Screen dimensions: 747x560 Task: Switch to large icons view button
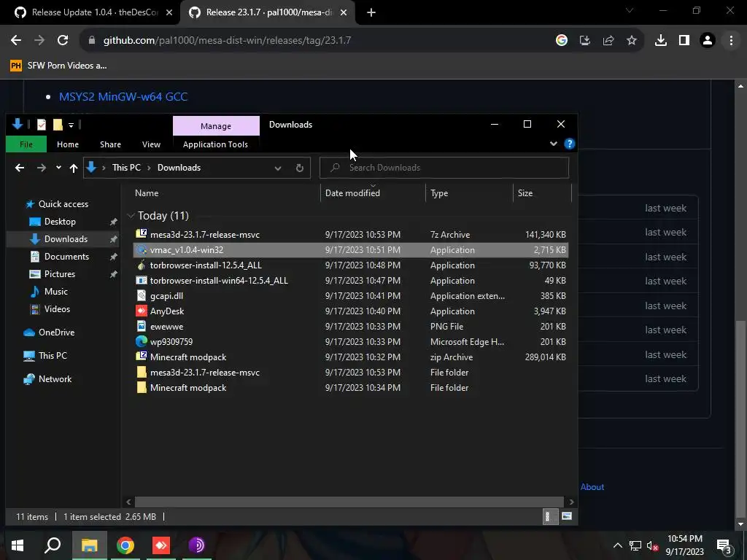point(567,517)
